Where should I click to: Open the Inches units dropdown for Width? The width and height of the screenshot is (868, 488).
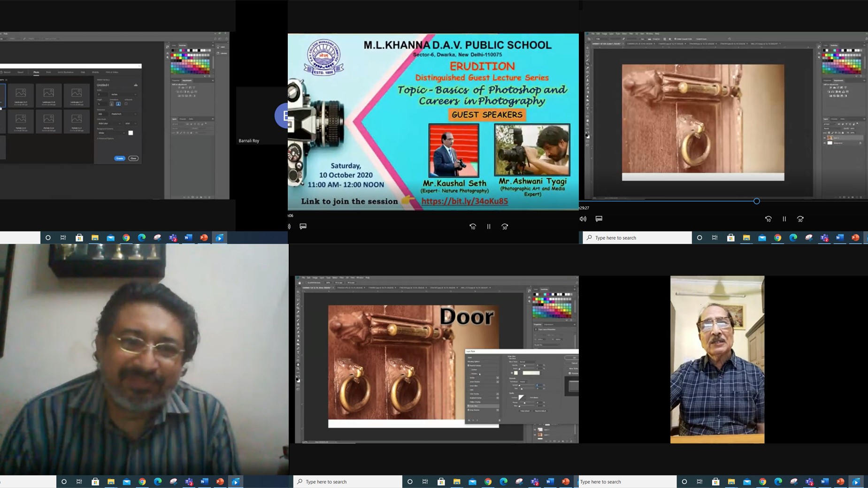(123, 94)
